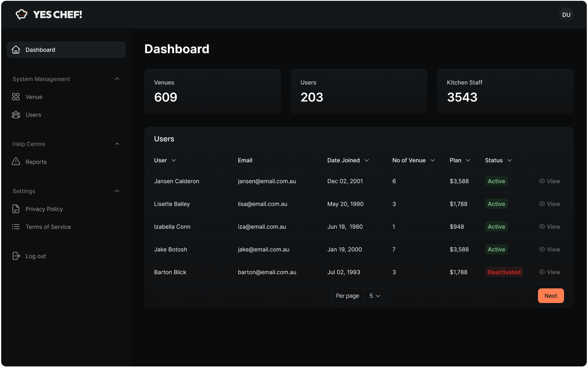Open Terms of Service page
Image resolution: width=588 pixels, height=368 pixels.
[x=48, y=227]
